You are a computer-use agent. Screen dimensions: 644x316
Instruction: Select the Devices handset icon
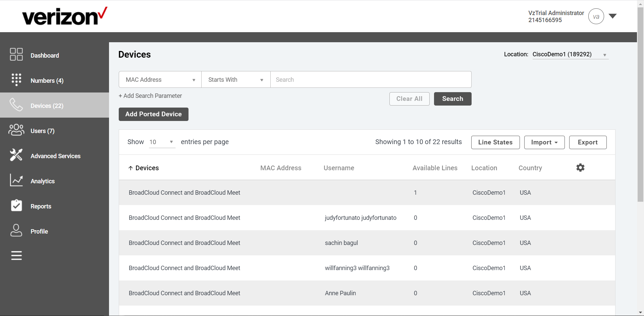(16, 105)
